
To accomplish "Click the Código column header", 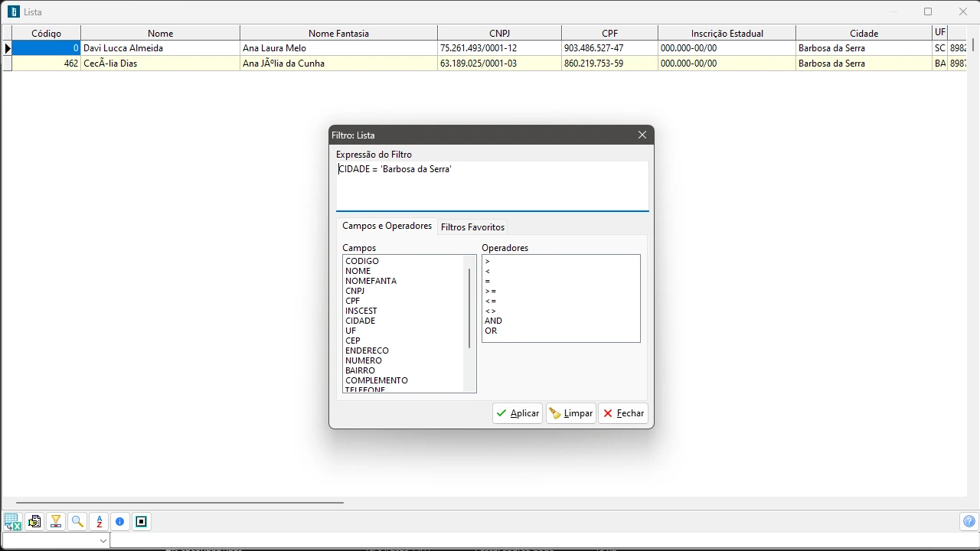I will click(46, 33).
